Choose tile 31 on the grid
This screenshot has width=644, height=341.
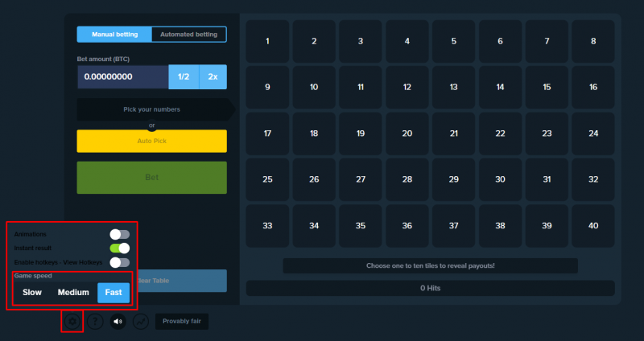[x=547, y=179]
